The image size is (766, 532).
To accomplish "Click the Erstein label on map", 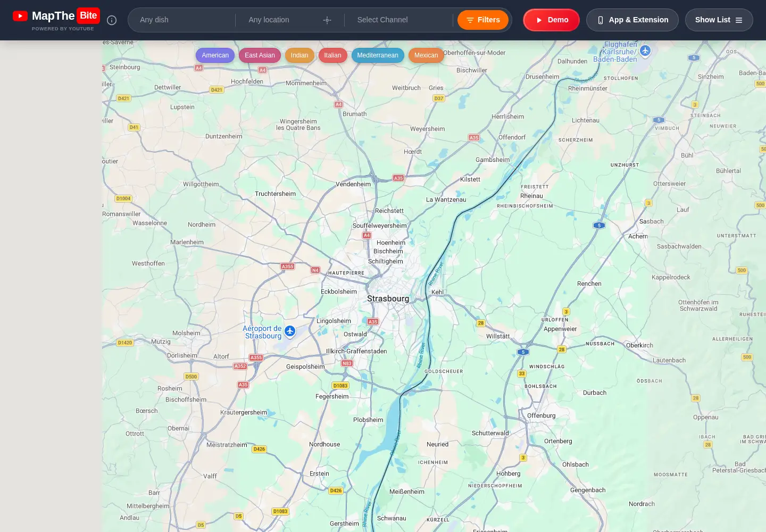I will click(x=319, y=474).
